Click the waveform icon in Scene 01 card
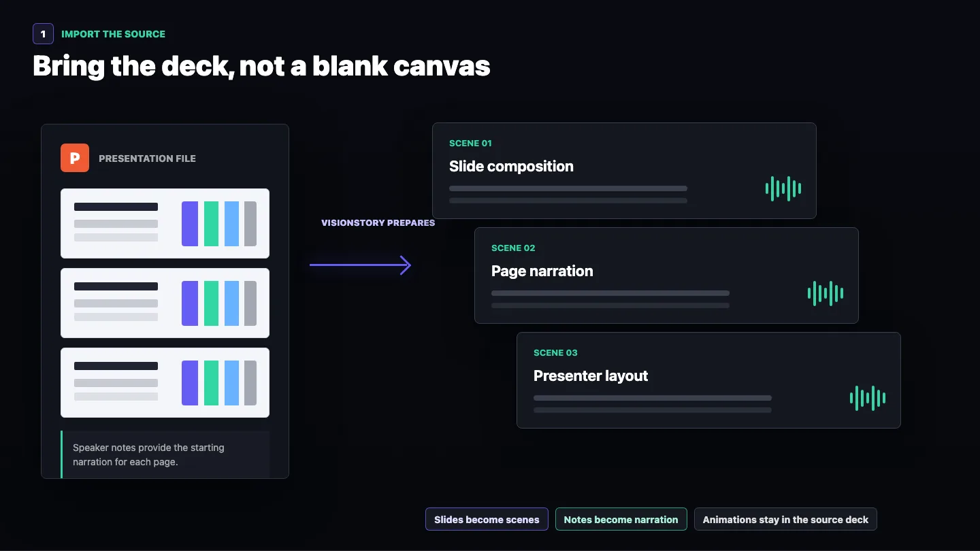980x551 pixels. pos(783,188)
